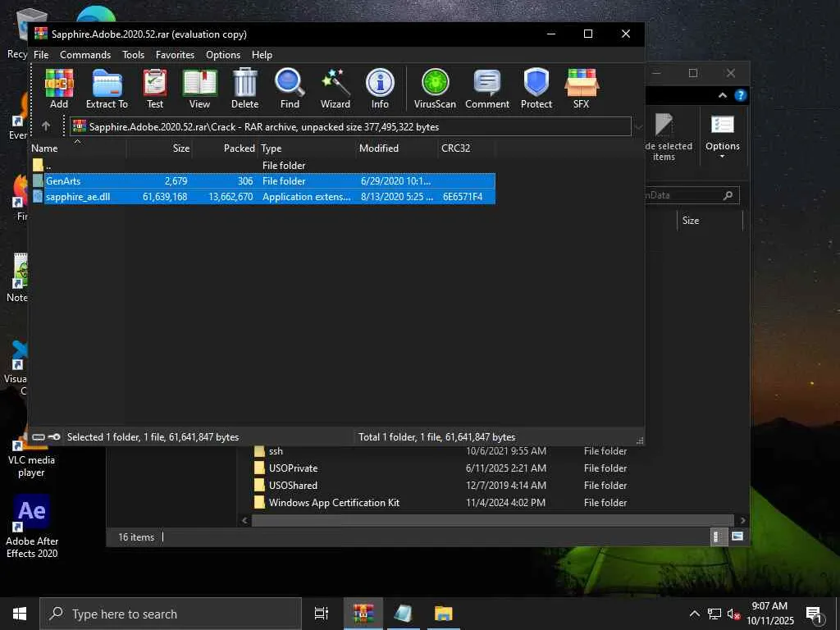Click the network tray icon

click(x=714, y=614)
